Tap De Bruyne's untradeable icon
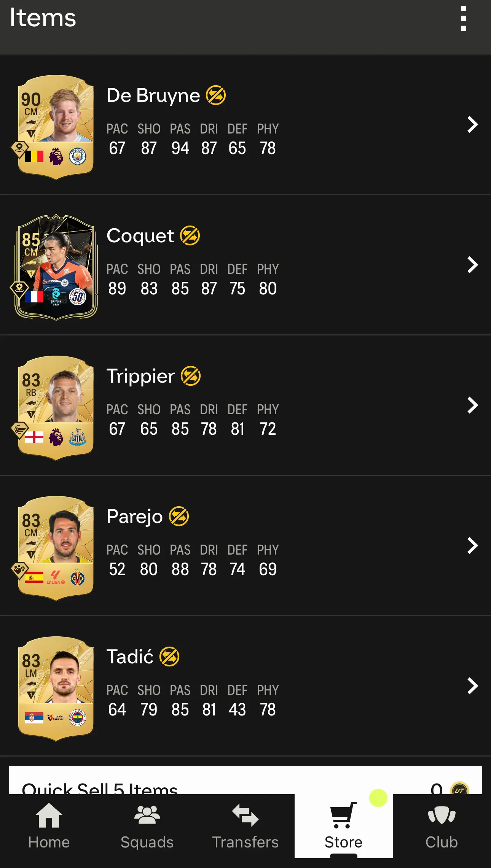This screenshot has height=868, width=491. click(216, 95)
